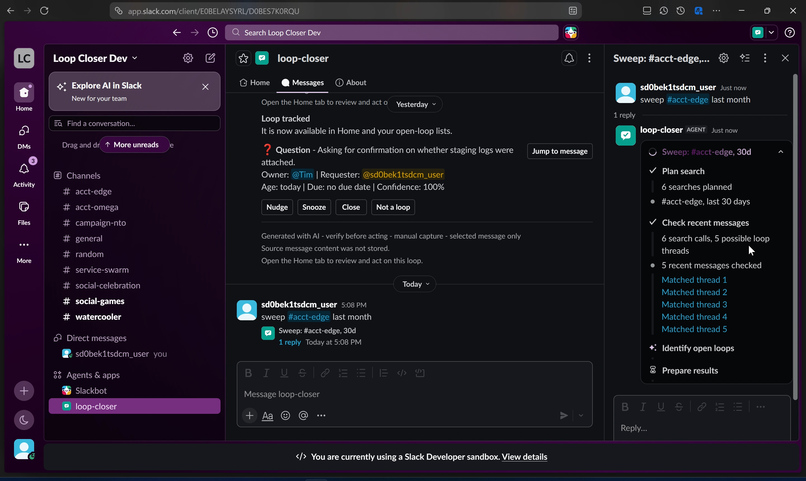Star the loop-closer conversation

coord(243,58)
